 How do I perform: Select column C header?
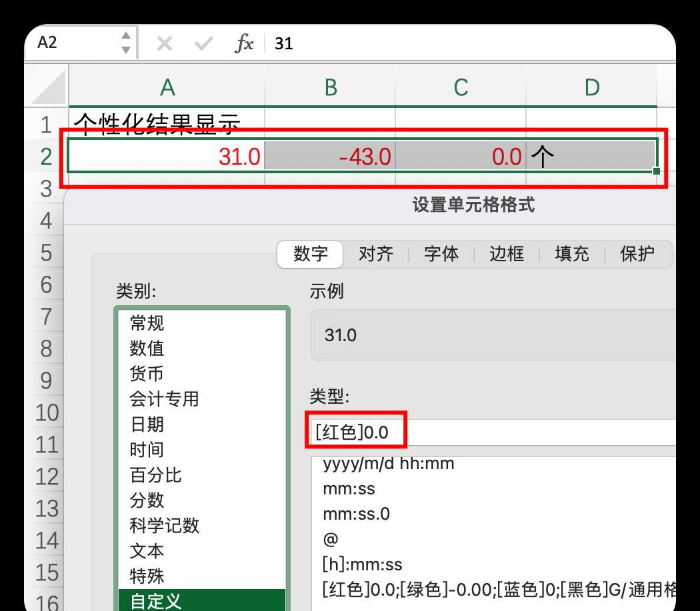(x=461, y=87)
